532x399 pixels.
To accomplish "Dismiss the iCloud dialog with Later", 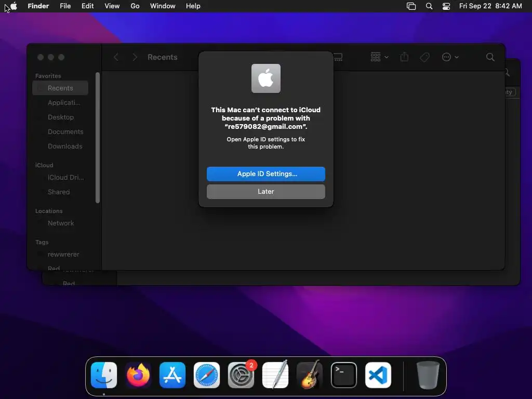I will 265,191.
